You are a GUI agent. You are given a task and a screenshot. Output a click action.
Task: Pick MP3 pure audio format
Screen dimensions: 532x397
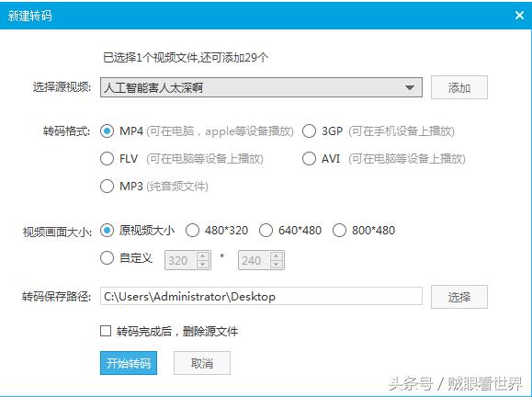click(x=107, y=186)
